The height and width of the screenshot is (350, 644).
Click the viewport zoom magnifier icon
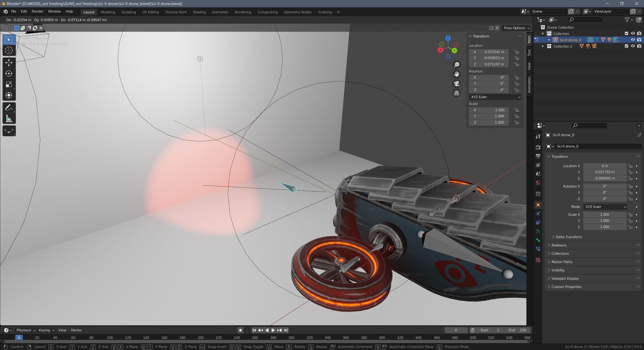(x=457, y=65)
